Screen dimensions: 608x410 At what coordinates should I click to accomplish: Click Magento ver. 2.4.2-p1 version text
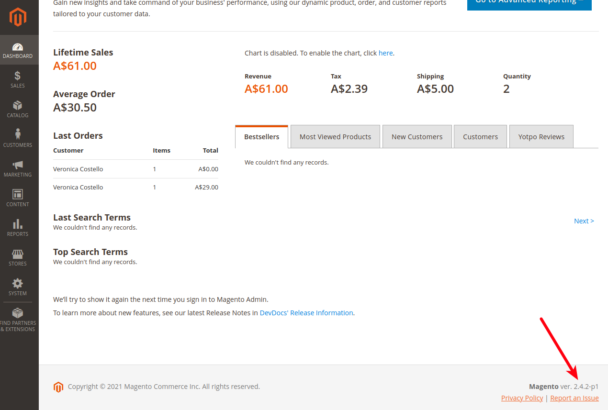(564, 386)
